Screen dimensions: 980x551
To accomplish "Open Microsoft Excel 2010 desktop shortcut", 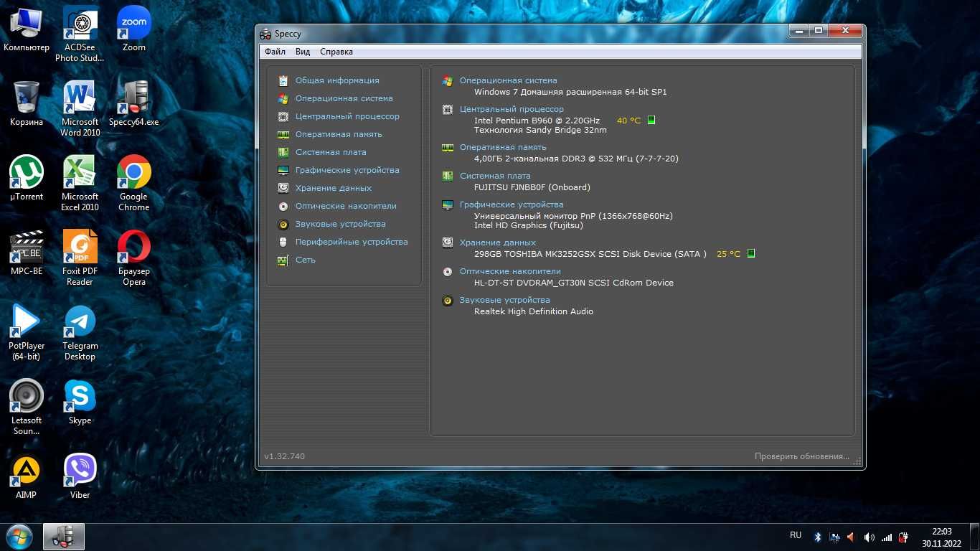I will pos(80,183).
